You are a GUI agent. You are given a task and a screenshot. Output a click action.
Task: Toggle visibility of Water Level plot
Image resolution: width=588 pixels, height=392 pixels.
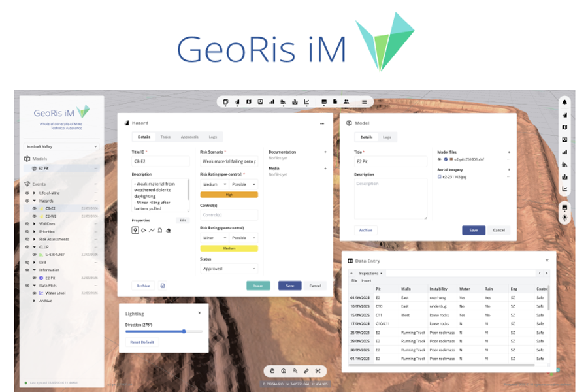click(x=34, y=293)
